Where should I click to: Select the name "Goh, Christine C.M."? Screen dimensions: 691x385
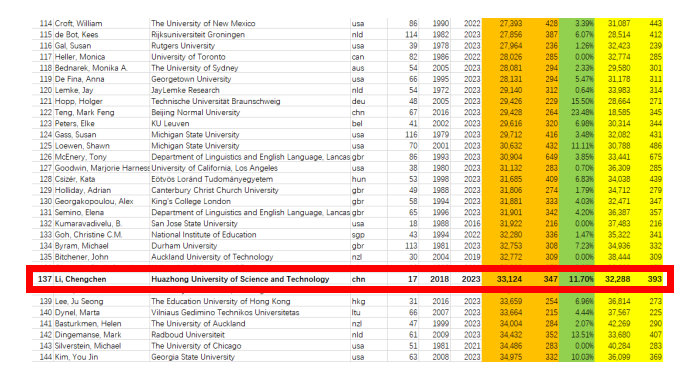89,235
